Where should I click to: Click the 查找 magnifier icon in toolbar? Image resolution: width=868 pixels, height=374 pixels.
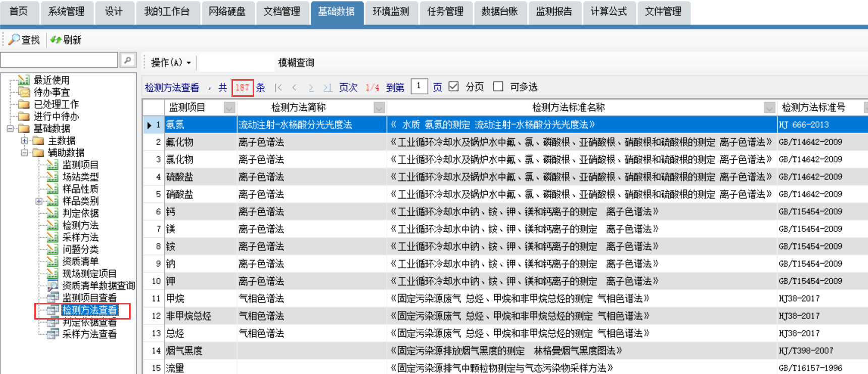pyautogui.click(x=14, y=39)
